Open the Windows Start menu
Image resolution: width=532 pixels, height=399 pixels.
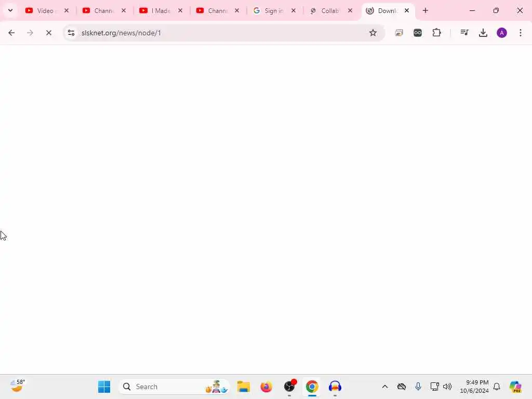[104, 387]
